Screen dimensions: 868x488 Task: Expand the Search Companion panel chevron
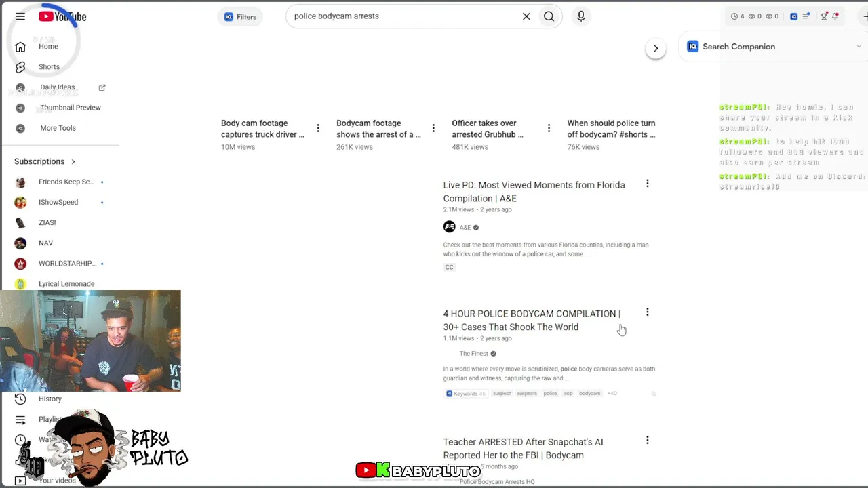point(859,47)
